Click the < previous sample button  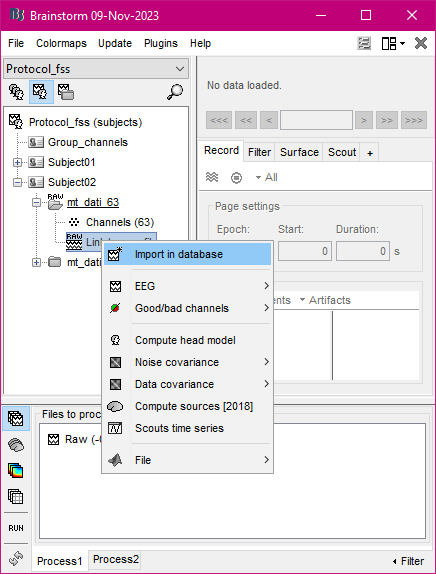coord(269,120)
